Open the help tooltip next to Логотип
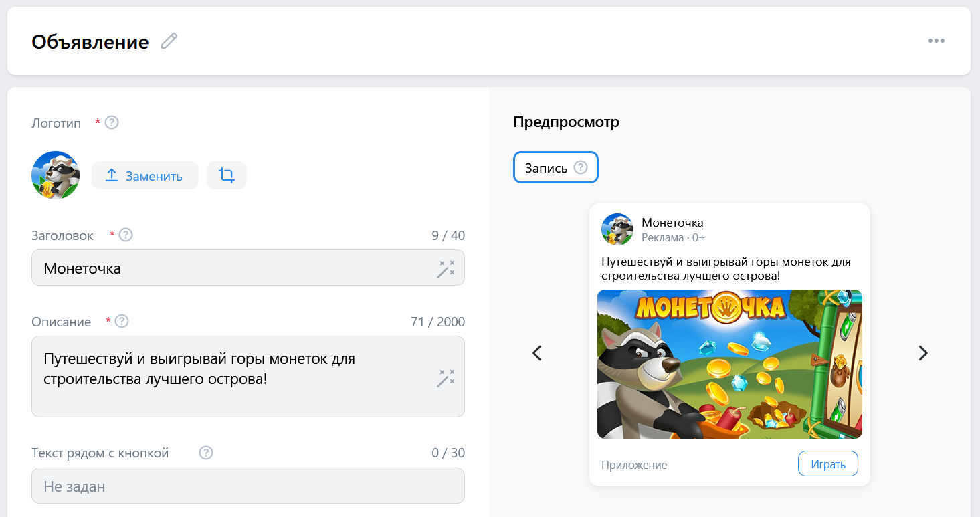The height and width of the screenshot is (517, 980). pyautogui.click(x=111, y=122)
